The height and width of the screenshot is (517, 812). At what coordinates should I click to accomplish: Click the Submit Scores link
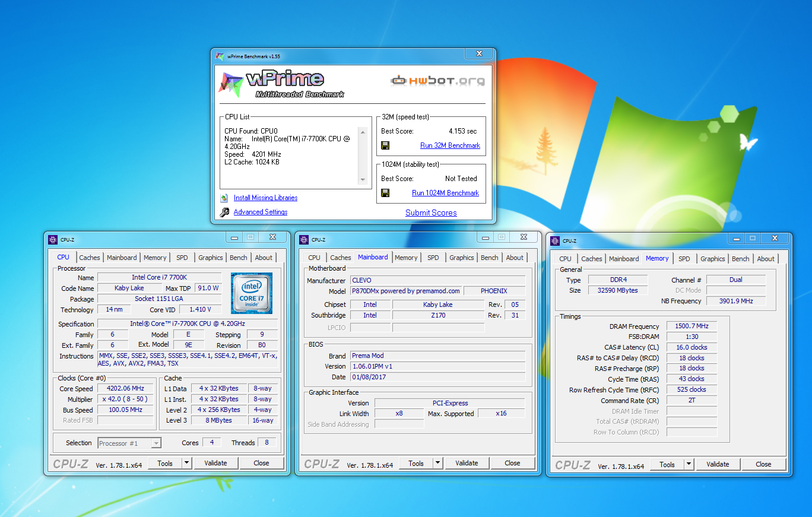tap(431, 212)
